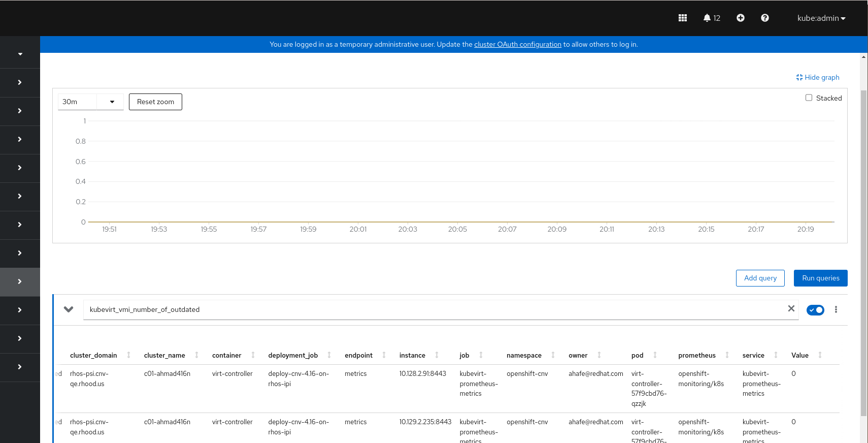Screen dimensions: 868x443
Task: Open the query kebab actions menu
Action: [x=836, y=309]
